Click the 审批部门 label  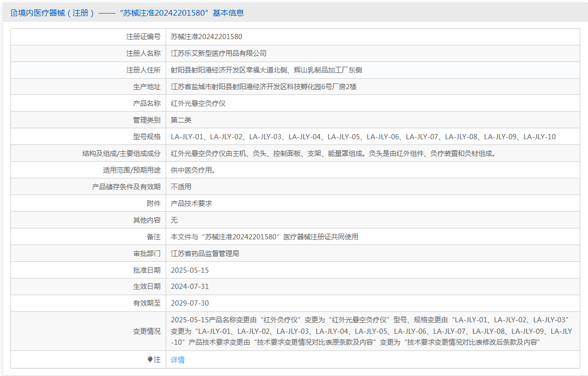147,253
